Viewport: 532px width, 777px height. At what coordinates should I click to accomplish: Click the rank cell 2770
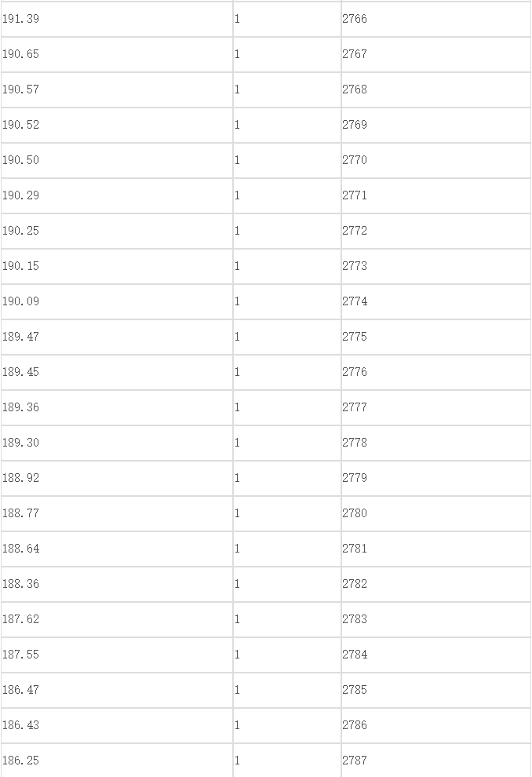(x=436, y=160)
